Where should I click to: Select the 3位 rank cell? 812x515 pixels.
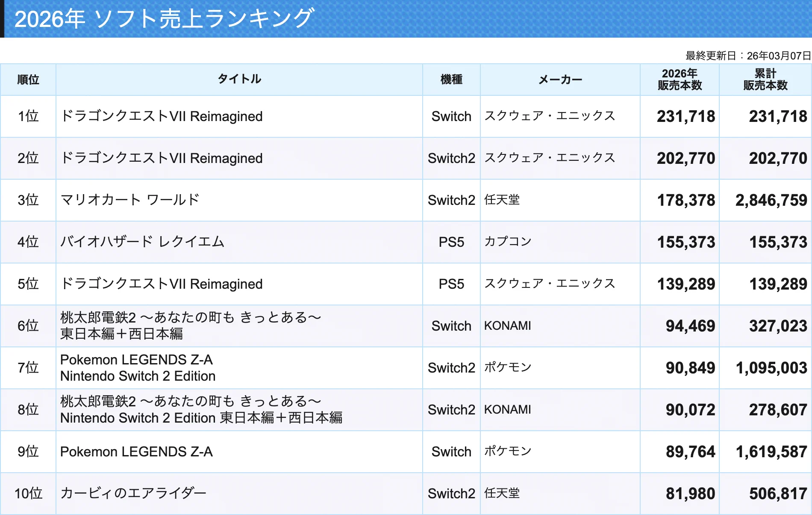28,200
